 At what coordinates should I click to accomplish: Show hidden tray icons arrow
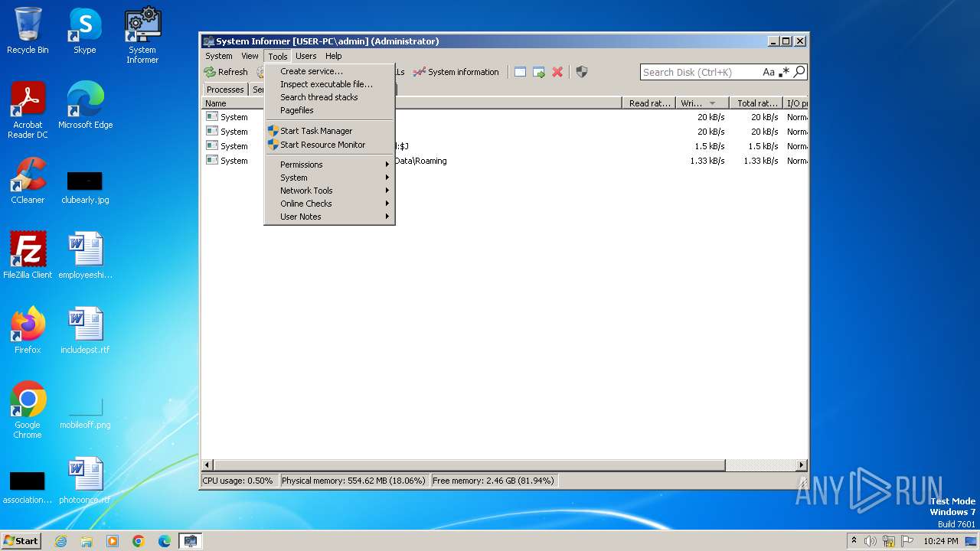[854, 540]
